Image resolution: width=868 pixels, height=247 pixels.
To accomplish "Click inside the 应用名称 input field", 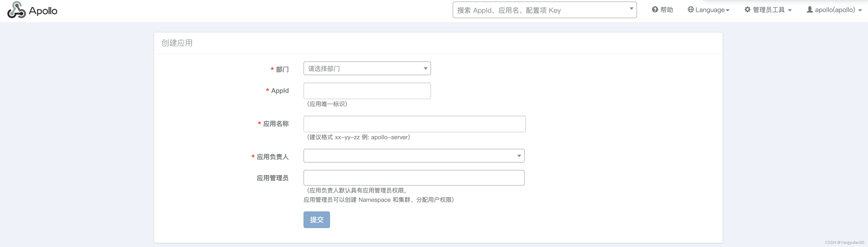I will tap(414, 124).
